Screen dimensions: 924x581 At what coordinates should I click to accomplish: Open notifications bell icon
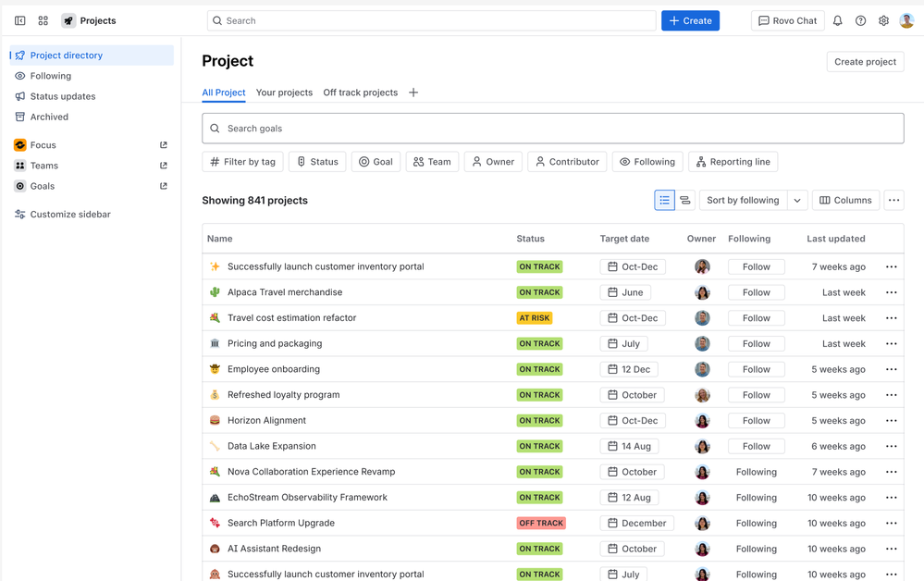click(837, 20)
